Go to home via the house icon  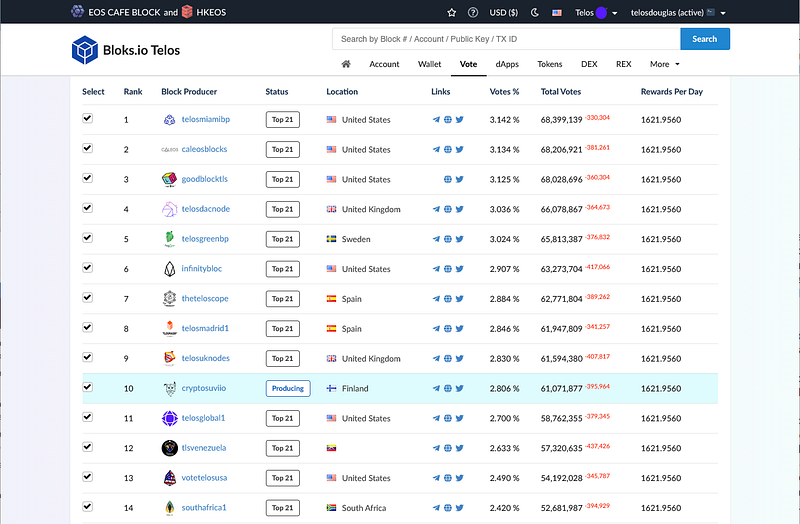point(346,64)
